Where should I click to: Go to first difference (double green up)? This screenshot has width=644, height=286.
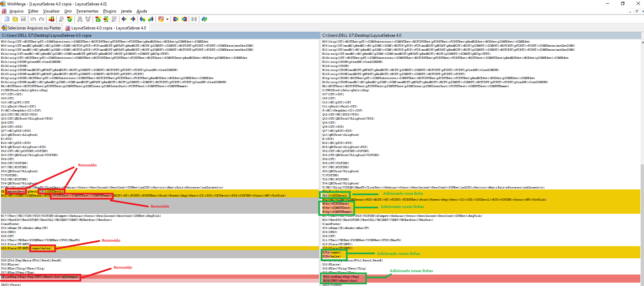98,19
